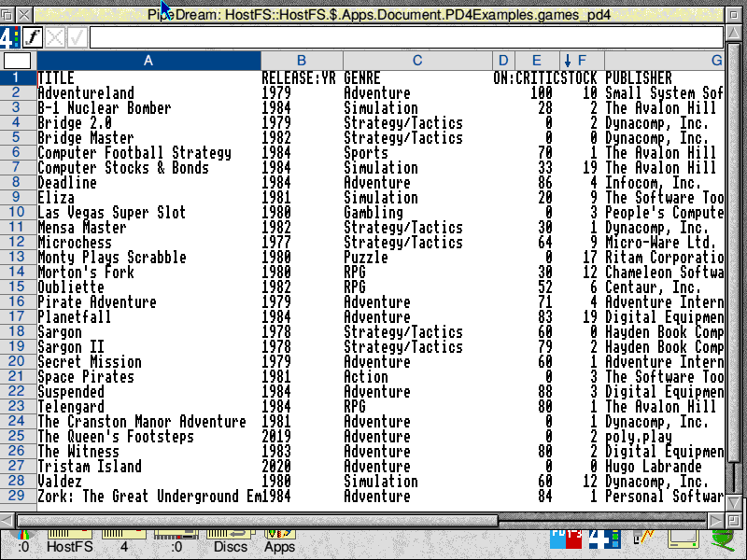Click the PipeDream 4 application icon on the icon bar

click(x=604, y=539)
